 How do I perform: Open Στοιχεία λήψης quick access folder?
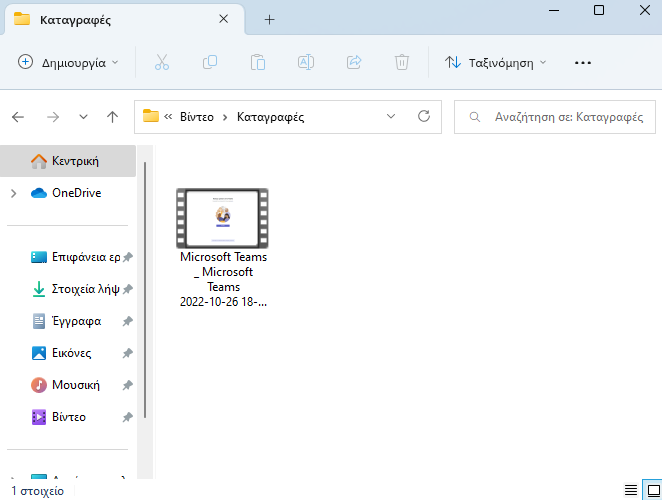pyautogui.click(x=76, y=289)
